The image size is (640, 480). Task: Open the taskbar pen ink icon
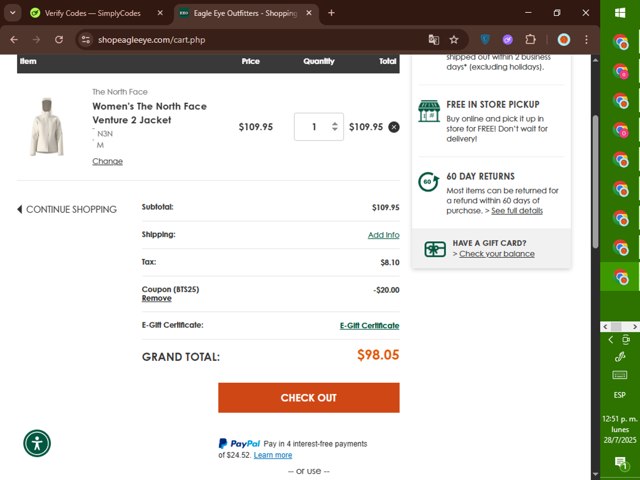click(x=620, y=357)
